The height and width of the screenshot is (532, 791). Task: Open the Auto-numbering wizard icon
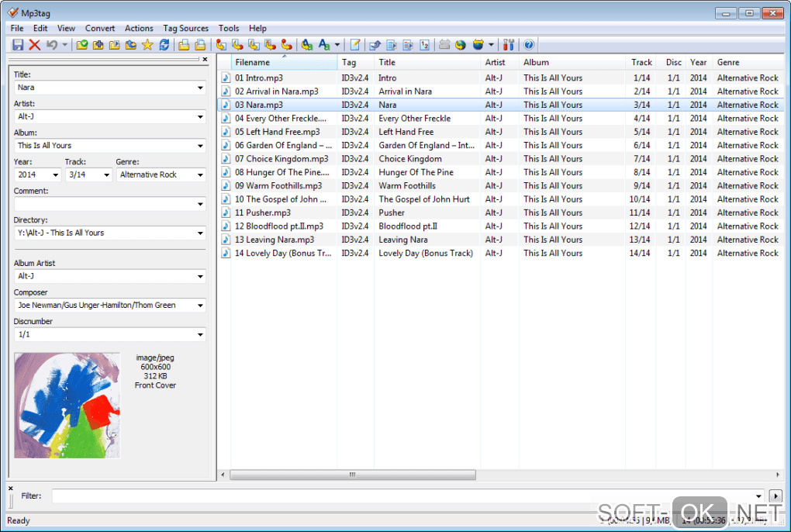(424, 45)
